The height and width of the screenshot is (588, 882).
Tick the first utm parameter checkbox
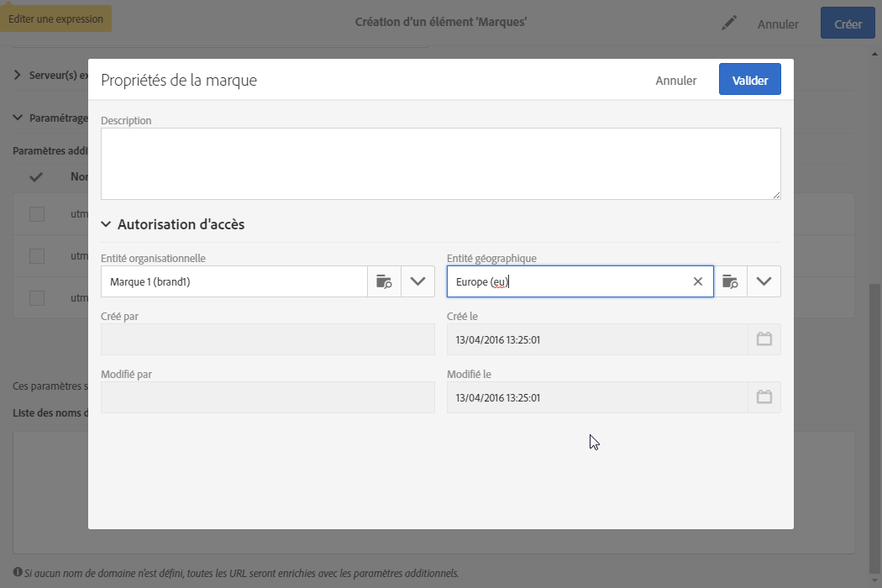pyautogui.click(x=37, y=214)
